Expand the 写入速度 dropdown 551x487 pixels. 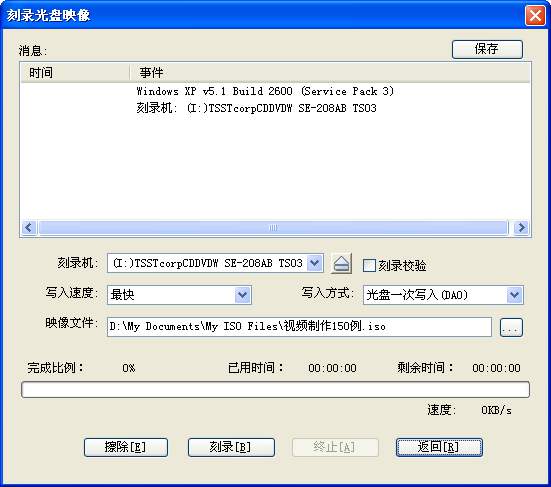click(x=242, y=294)
